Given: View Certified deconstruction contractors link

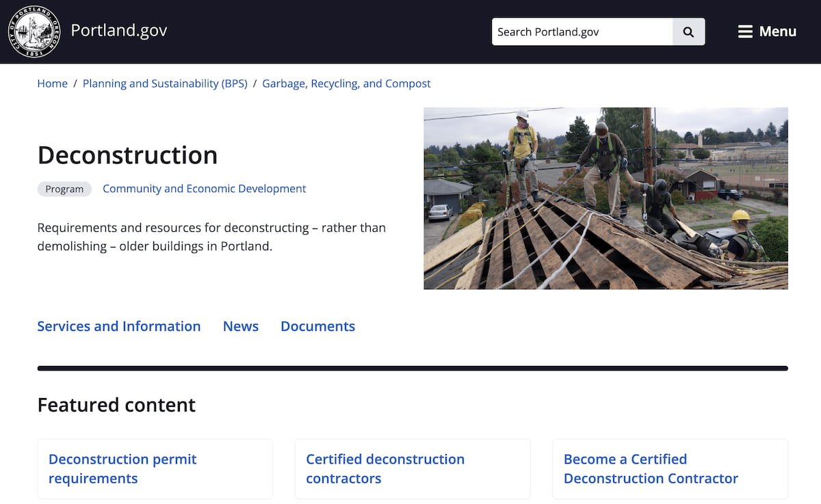Looking at the screenshot, I should coord(385,468).
